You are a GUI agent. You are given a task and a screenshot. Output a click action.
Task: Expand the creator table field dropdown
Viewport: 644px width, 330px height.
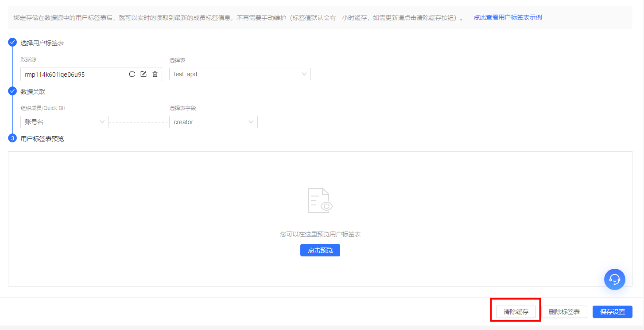pos(213,122)
